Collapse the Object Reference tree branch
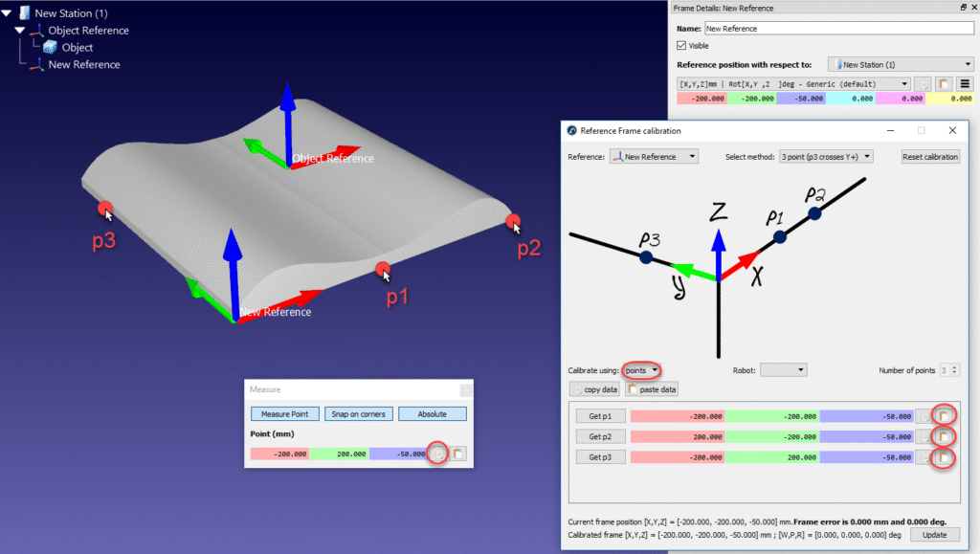Image resolution: width=980 pixels, height=554 pixels. click(21, 30)
